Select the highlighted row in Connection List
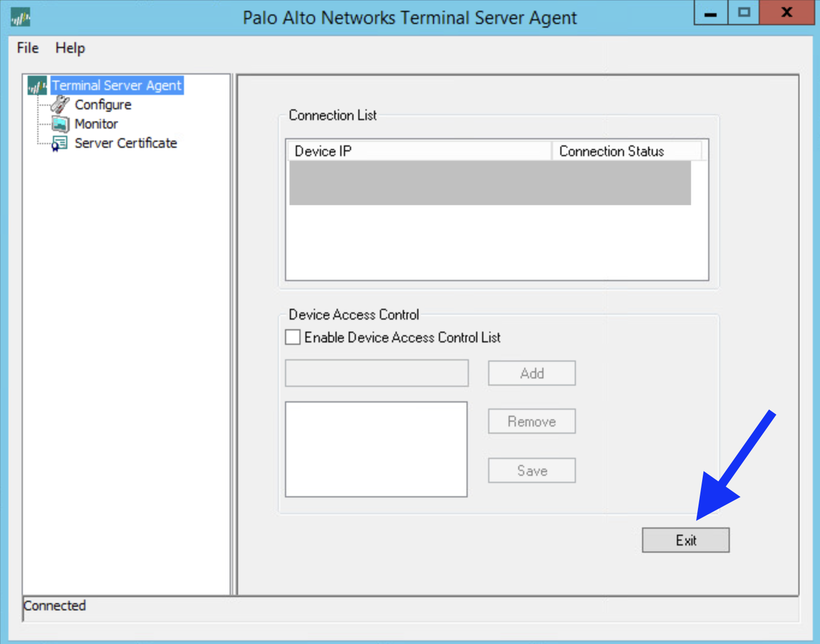 tap(489, 183)
